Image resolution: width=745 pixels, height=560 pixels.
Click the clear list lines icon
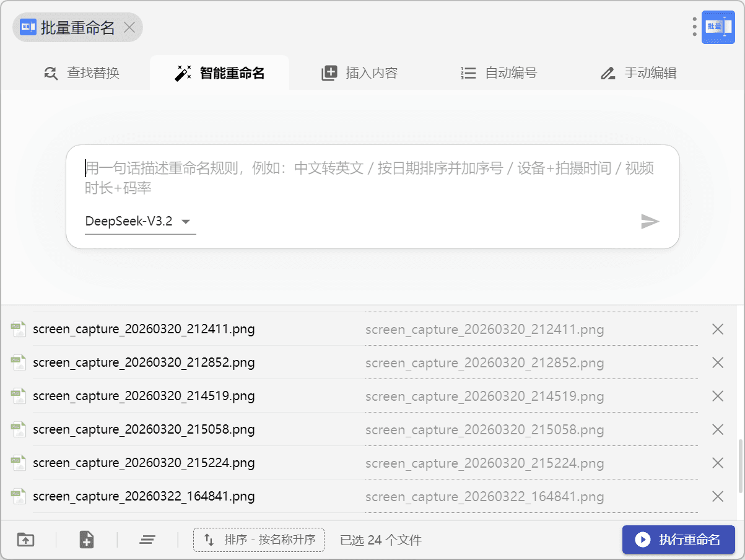click(x=147, y=540)
